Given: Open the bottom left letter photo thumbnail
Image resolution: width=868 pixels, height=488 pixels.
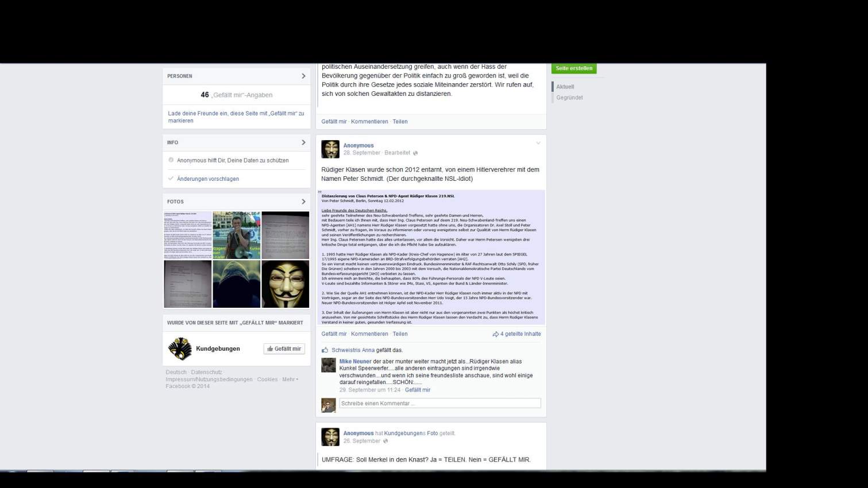Looking at the screenshot, I should click(188, 284).
